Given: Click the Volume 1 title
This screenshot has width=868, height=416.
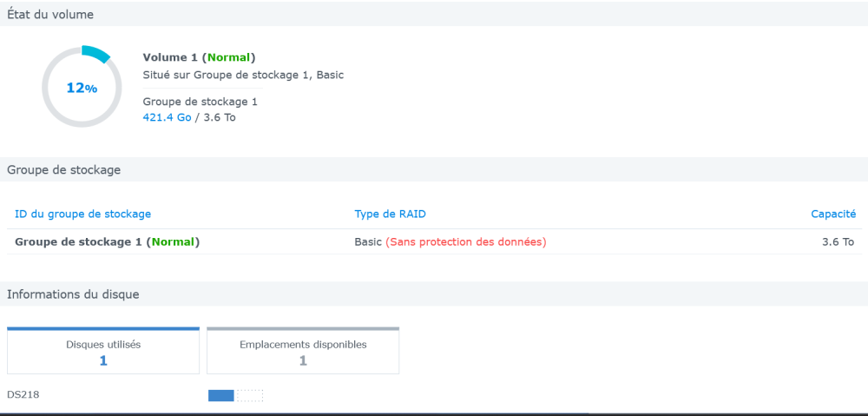Looking at the screenshot, I should [170, 57].
